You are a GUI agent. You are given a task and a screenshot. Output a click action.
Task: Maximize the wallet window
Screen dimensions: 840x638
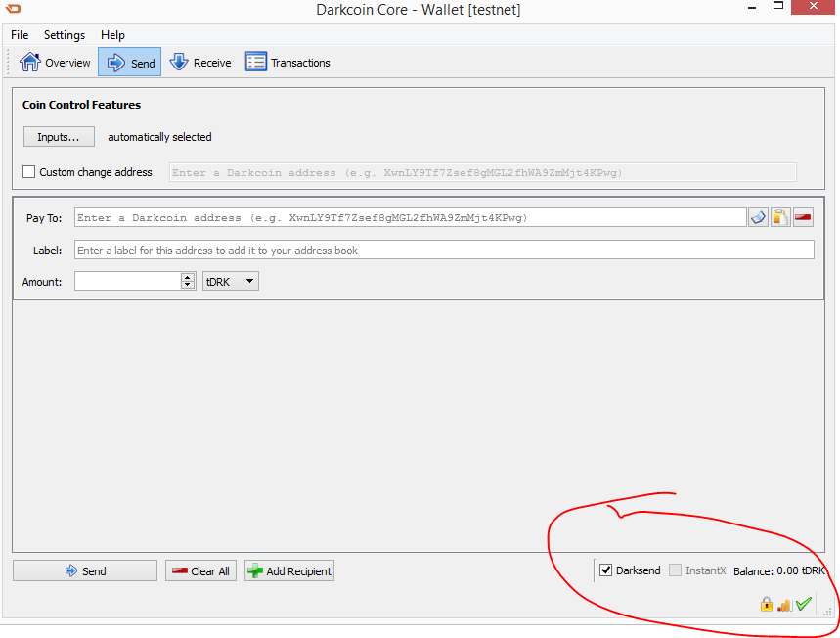click(x=778, y=6)
